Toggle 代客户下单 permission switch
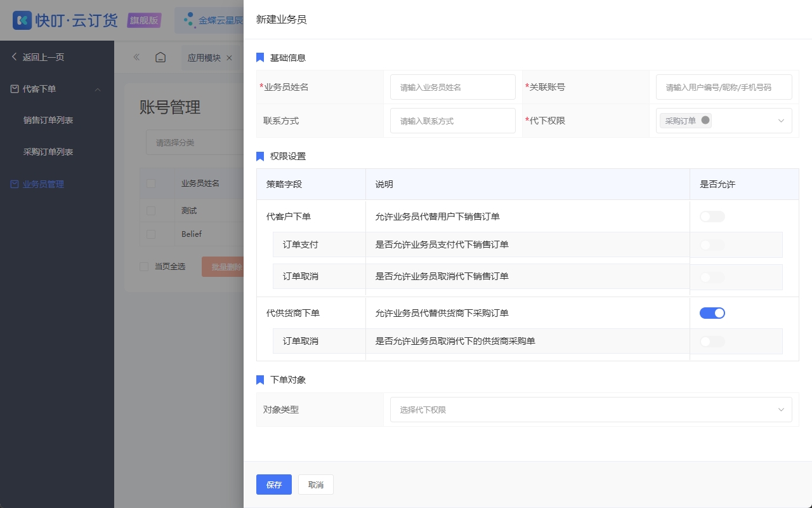 tap(712, 217)
